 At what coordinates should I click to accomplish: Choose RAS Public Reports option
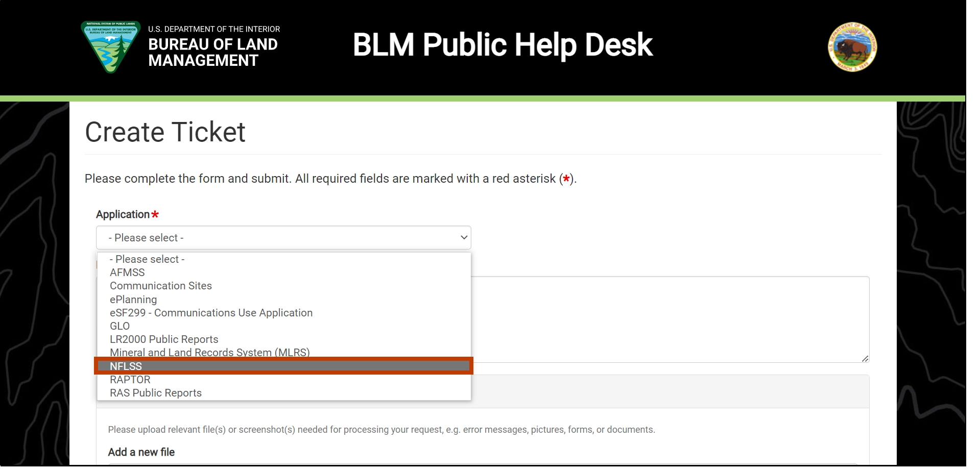pyautogui.click(x=155, y=392)
